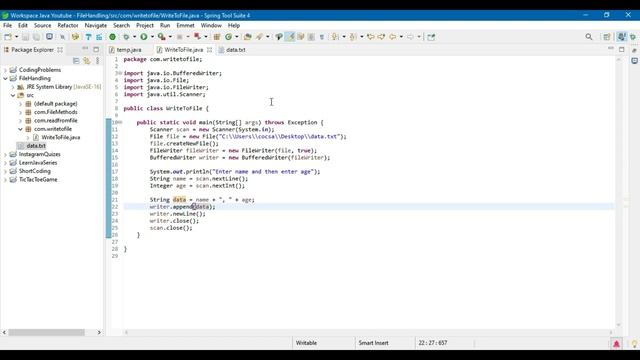Viewport: 640px width, 360px height.
Task: Open the terminal console toolbar icon
Action: [49, 37]
